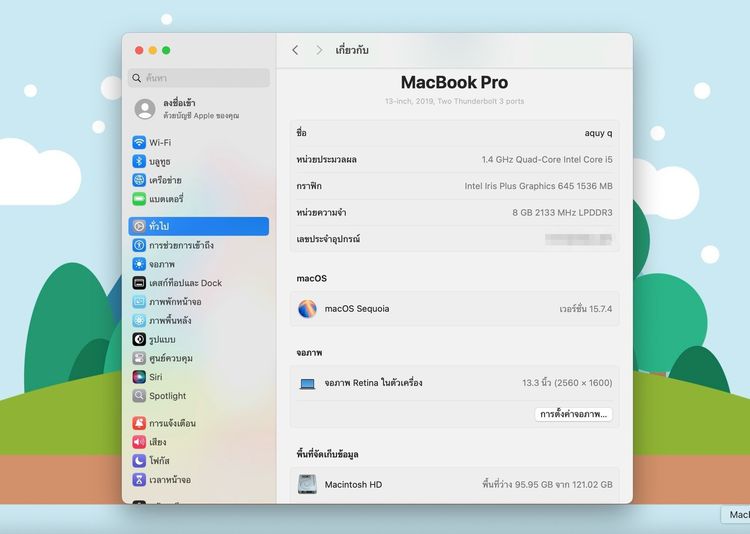Image resolution: width=750 pixels, height=534 pixels.
Task: Go forward with the right chevron
Action: pos(319,50)
